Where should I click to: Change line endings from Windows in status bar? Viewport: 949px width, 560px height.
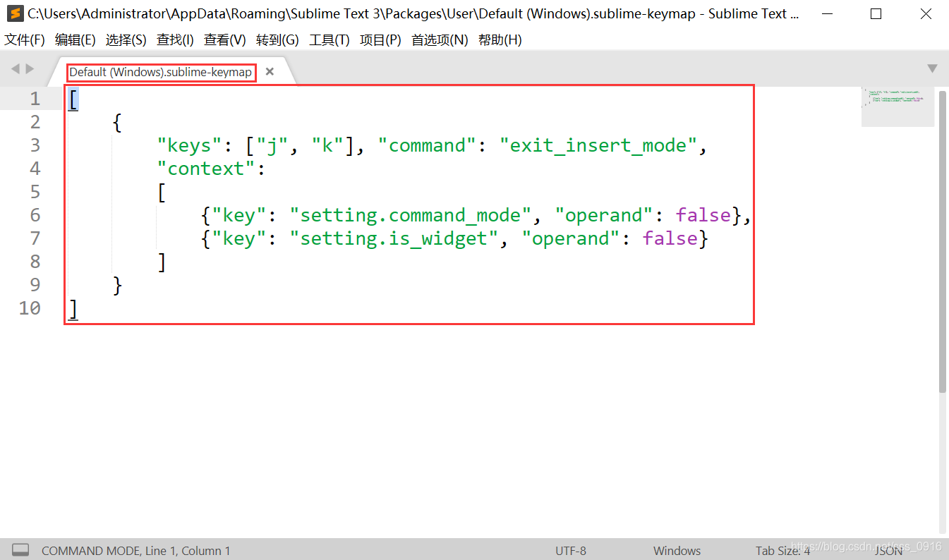(677, 551)
